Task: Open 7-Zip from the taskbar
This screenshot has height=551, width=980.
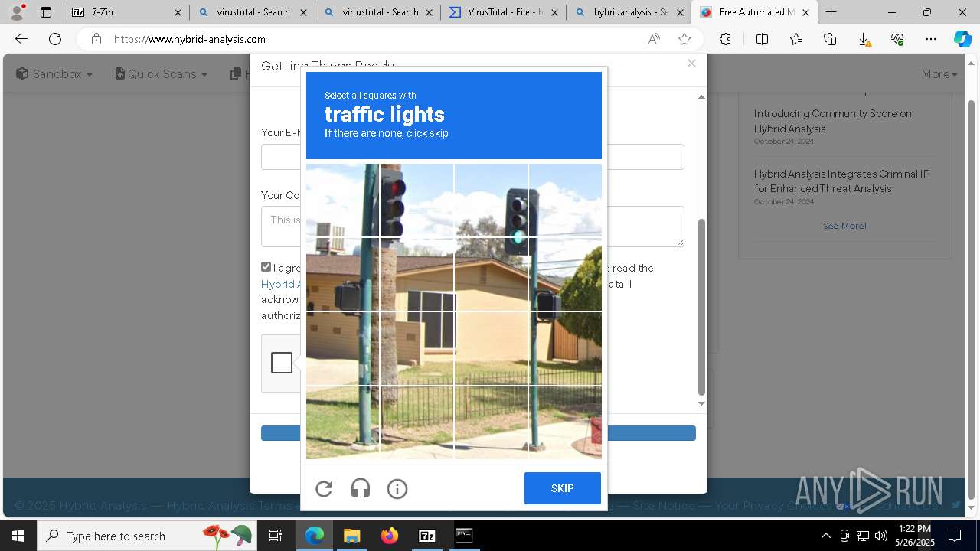Action: pos(427,536)
